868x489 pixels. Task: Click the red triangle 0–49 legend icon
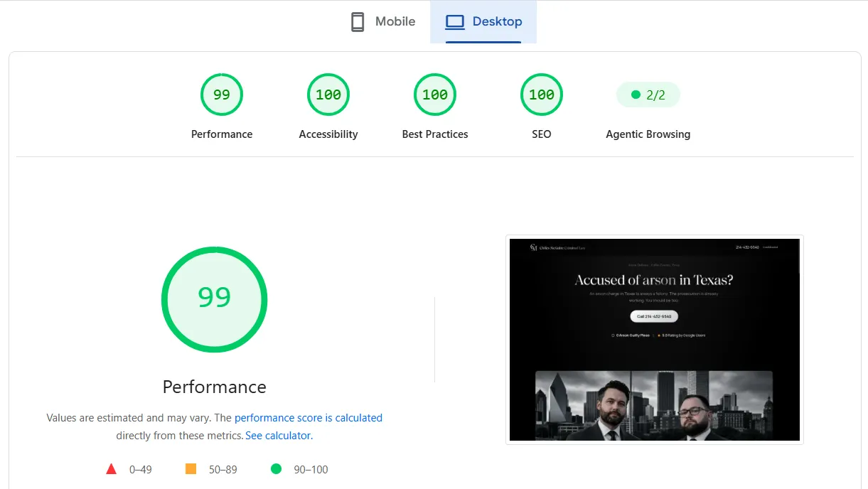coord(111,469)
